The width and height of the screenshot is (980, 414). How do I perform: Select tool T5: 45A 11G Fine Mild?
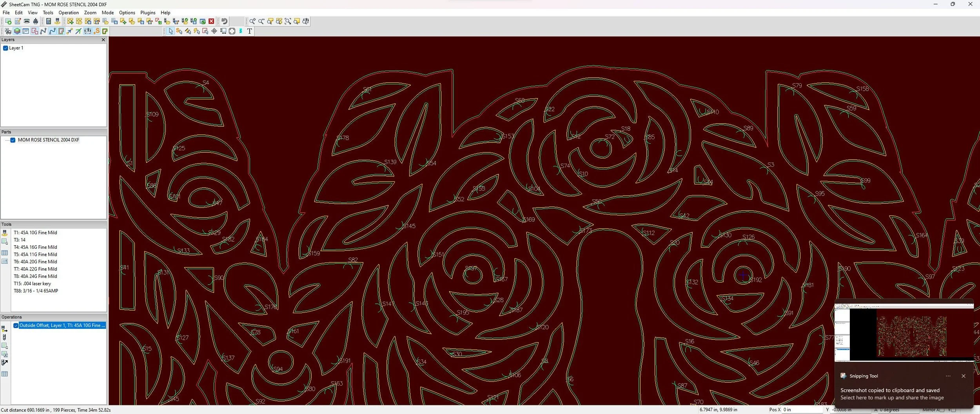(35, 254)
